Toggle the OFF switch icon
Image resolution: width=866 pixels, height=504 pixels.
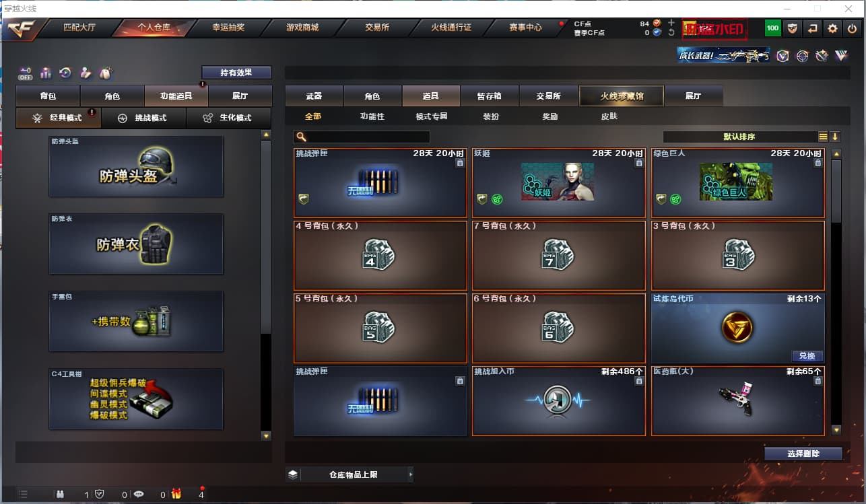[25, 73]
